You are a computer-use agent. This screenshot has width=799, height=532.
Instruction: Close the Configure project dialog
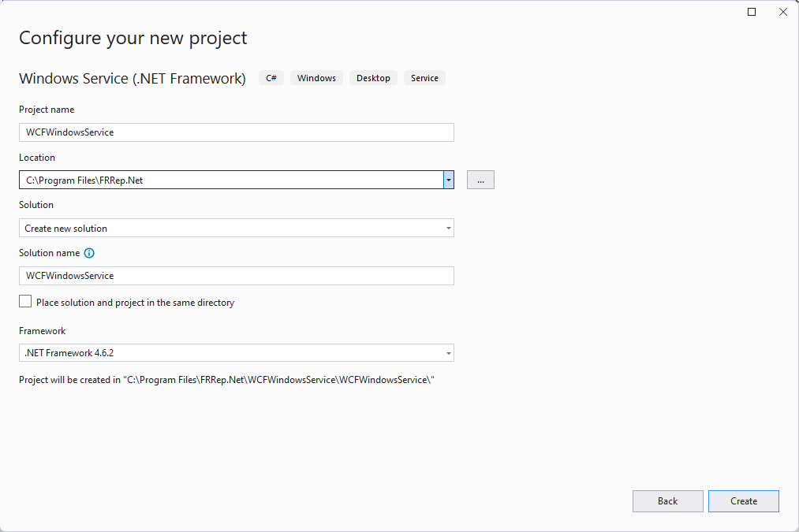click(x=782, y=12)
